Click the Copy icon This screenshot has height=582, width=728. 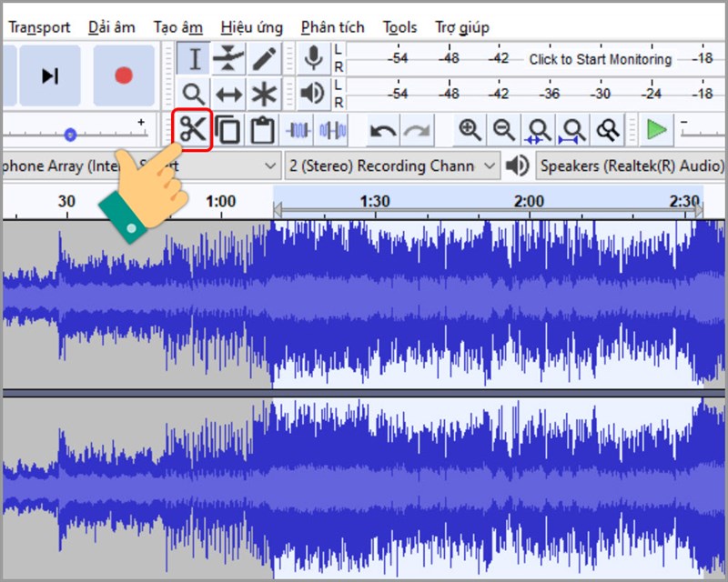pyautogui.click(x=227, y=129)
